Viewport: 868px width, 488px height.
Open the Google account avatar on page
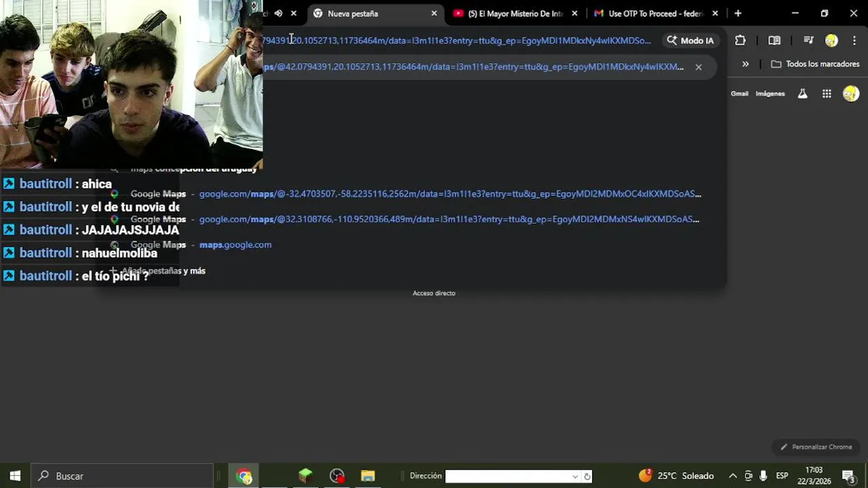pyautogui.click(x=851, y=94)
